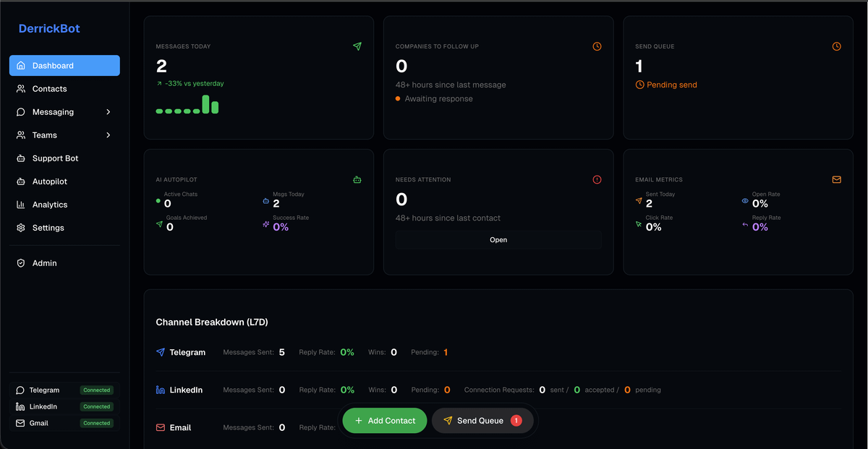Click Telegram 'Messages Sent:' value 5
This screenshot has width=868, height=449.
282,352
